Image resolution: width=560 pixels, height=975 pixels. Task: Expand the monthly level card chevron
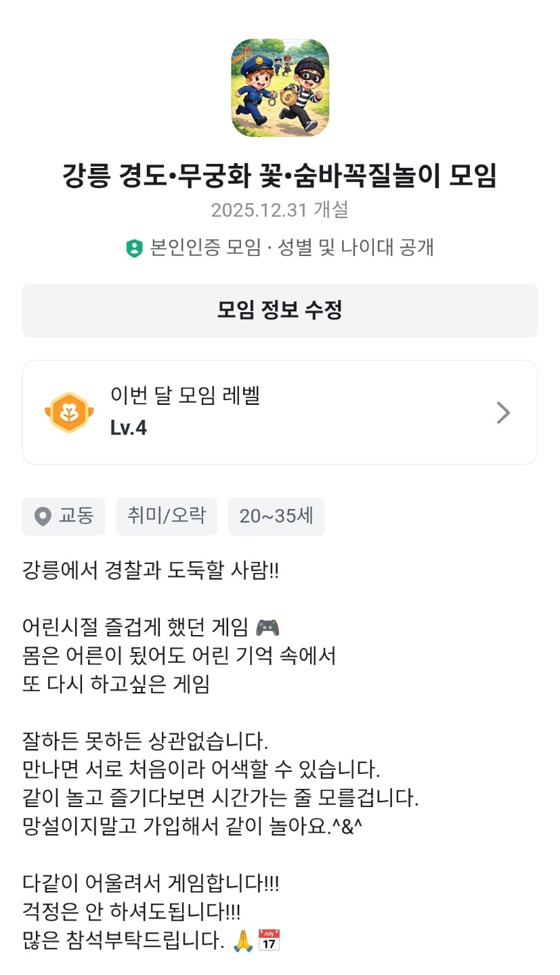502,412
